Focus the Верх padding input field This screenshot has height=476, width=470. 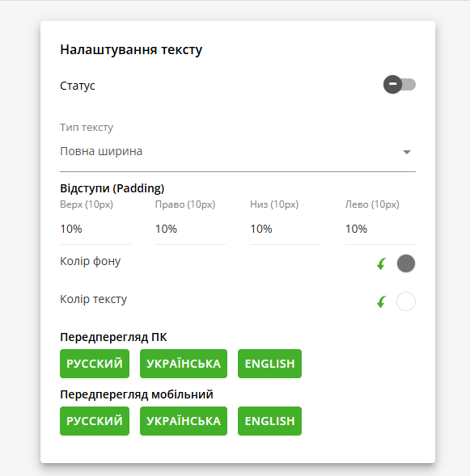[x=95, y=229]
